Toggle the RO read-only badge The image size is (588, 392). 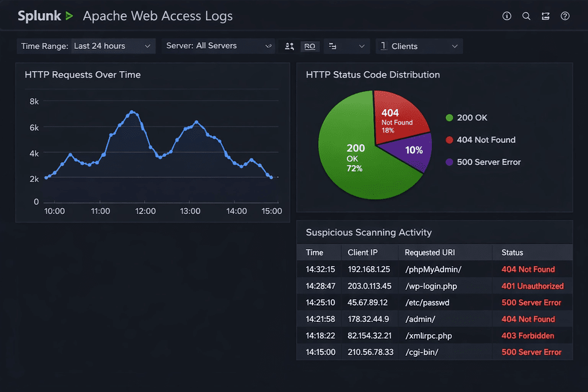click(310, 46)
